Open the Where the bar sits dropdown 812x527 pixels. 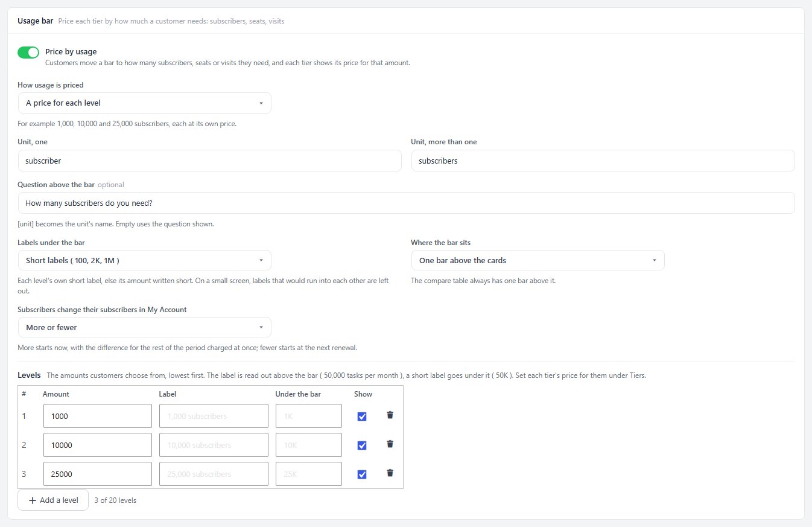click(538, 260)
